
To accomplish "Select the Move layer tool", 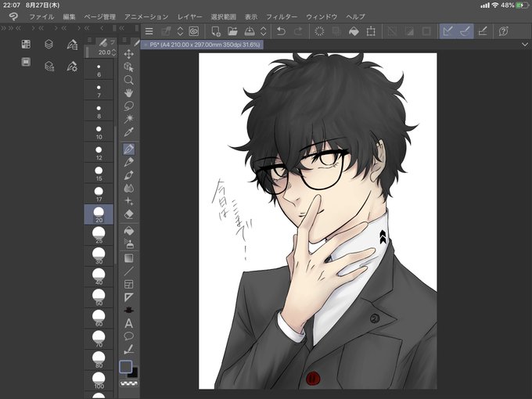I will (128, 54).
